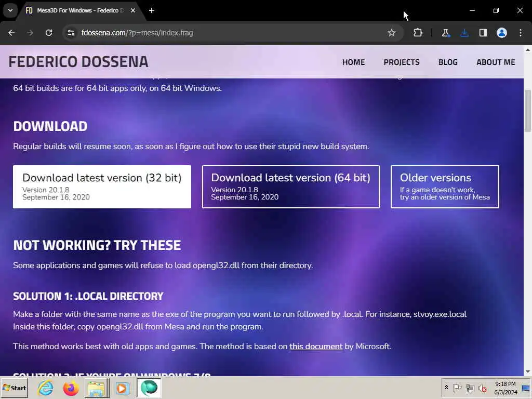
Task: Click the Show desktop icon in tray corner
Action: pos(526,388)
